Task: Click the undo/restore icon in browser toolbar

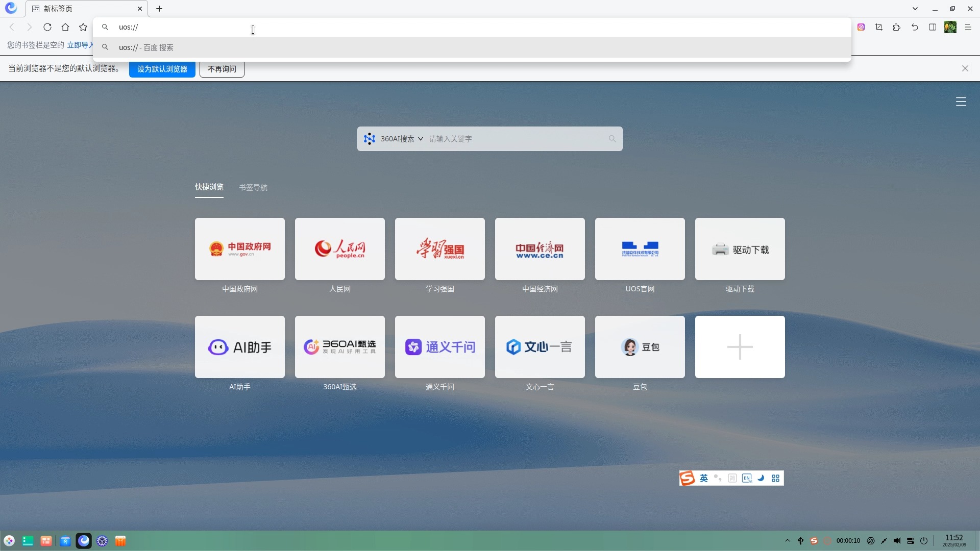Action: 915,27
